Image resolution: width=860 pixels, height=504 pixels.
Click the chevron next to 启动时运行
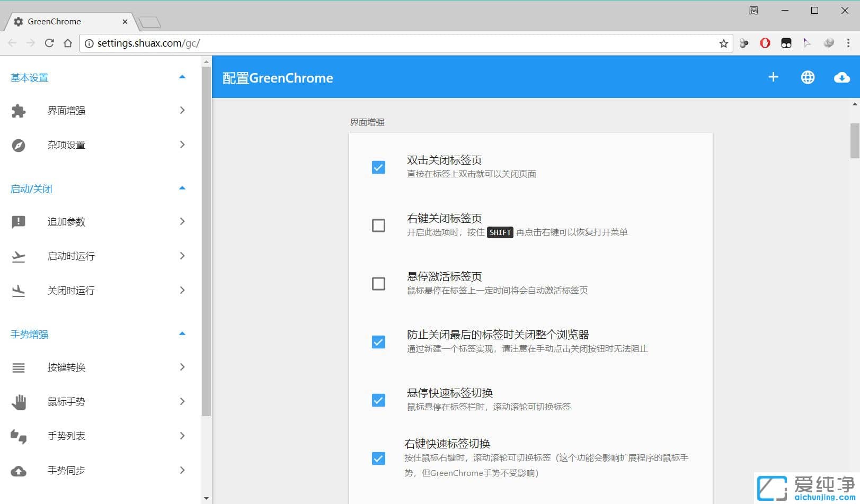click(182, 256)
